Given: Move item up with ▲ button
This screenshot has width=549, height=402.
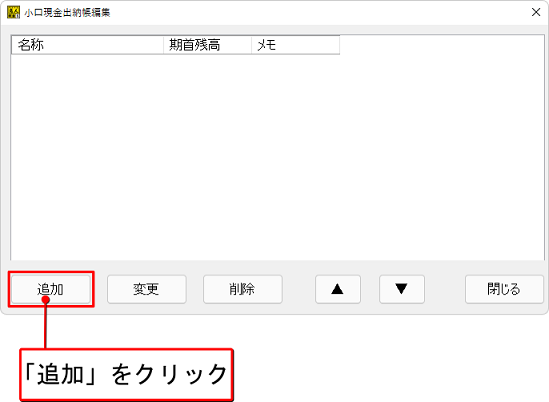Looking at the screenshot, I should (338, 289).
